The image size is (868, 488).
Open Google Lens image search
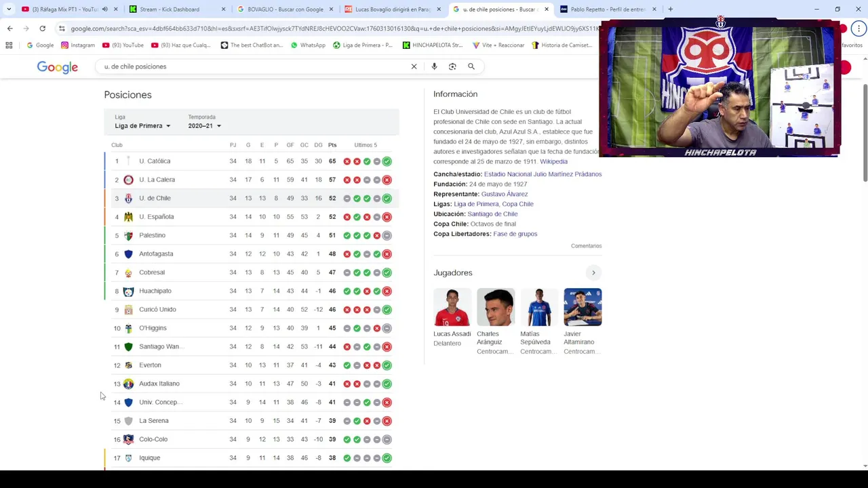[x=452, y=66]
